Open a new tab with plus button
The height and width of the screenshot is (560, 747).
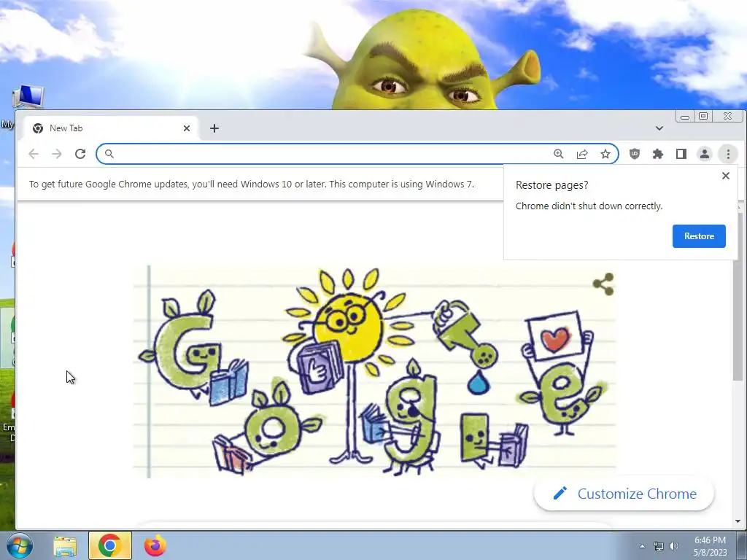(214, 128)
